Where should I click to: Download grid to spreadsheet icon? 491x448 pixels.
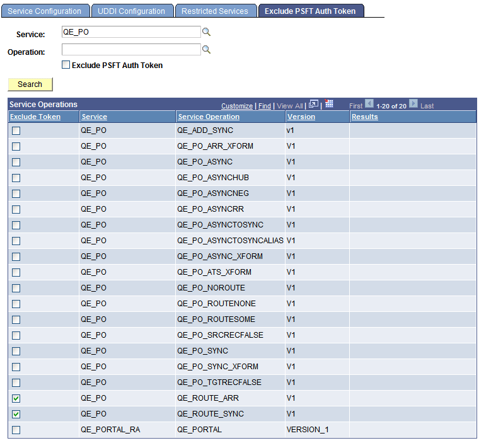[x=329, y=103]
